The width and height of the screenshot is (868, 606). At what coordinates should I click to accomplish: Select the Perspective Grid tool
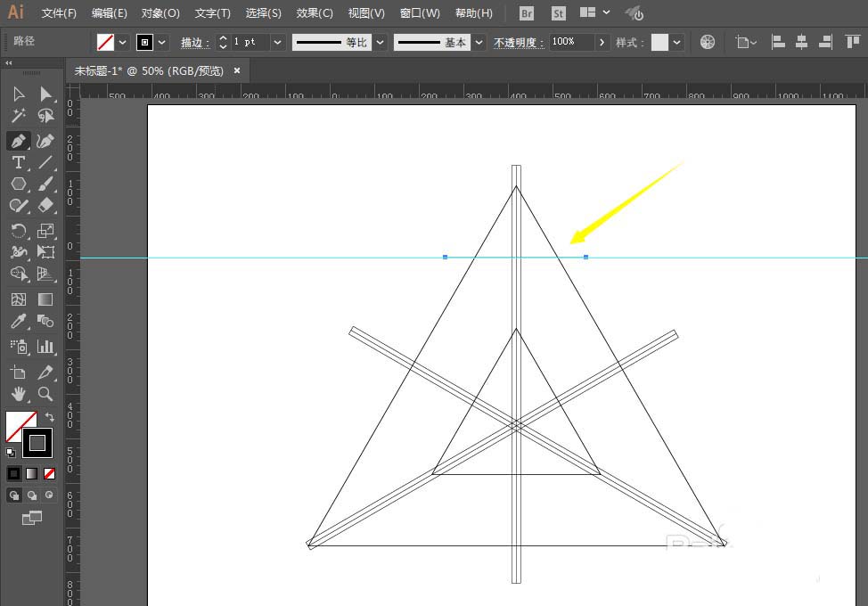[45, 274]
